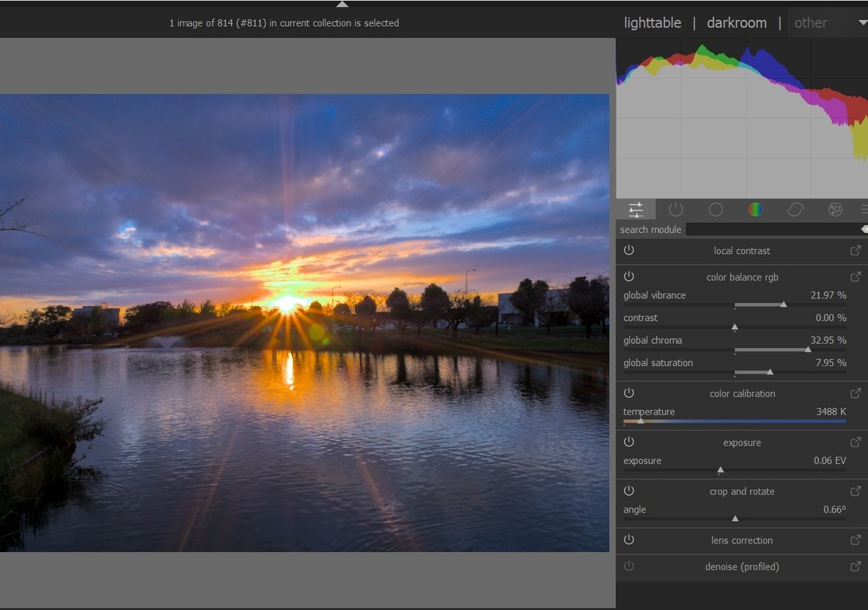Viewport: 868px width, 610px height.
Task: Open exposure module in full view
Action: pyautogui.click(x=856, y=442)
